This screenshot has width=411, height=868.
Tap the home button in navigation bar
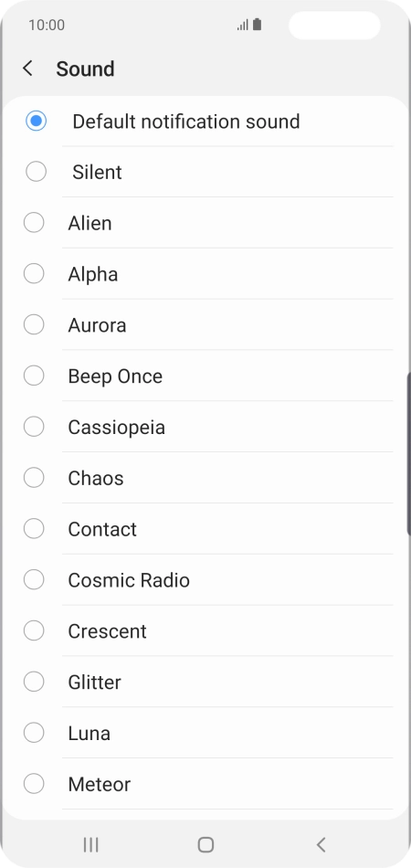click(x=205, y=845)
